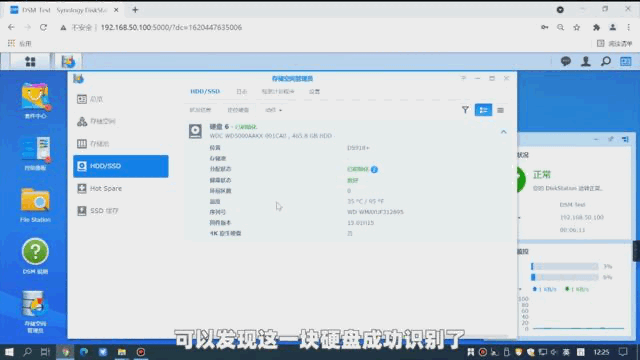
Task: Open the browser profile avatar icon
Action: [x=613, y=27]
